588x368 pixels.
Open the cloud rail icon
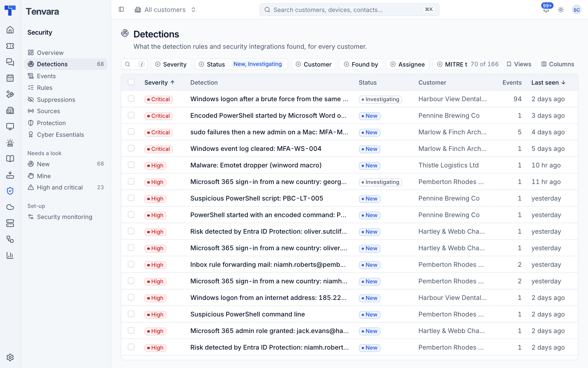pyautogui.click(x=10, y=207)
